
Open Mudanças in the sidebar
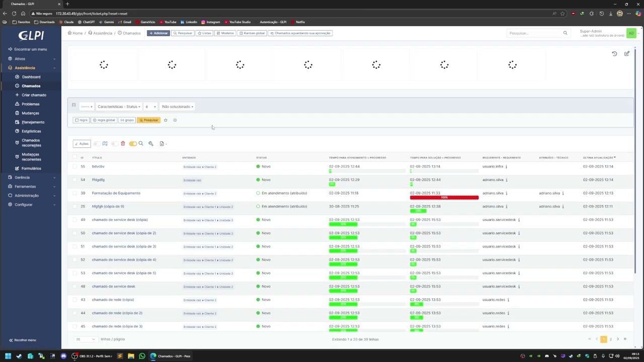(x=30, y=113)
